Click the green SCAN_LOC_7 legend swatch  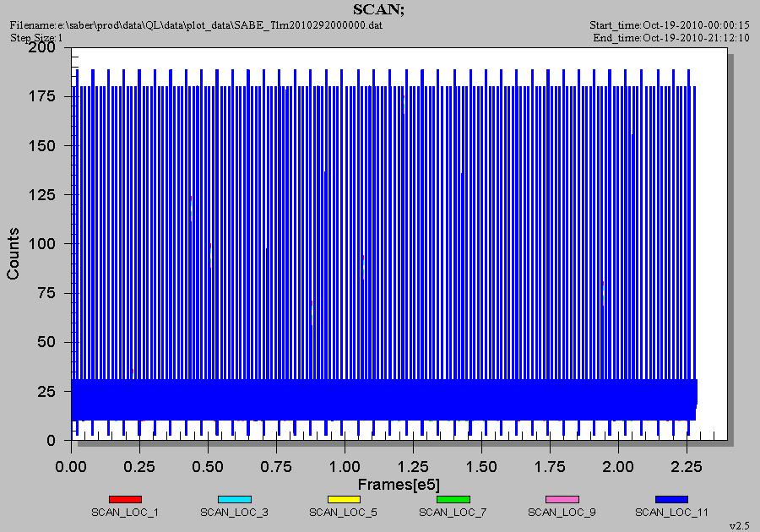click(x=453, y=499)
